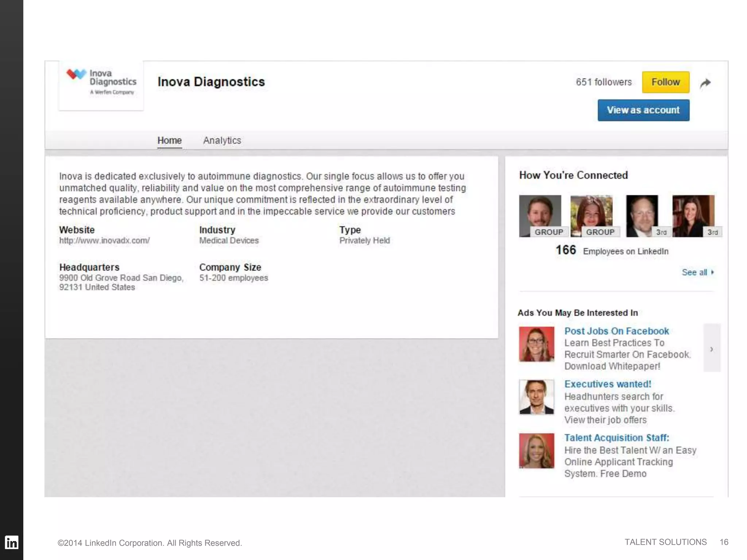This screenshot has width=747, height=560.
Task: Click 166 Employees on LinkedIn count
Action: [612, 250]
